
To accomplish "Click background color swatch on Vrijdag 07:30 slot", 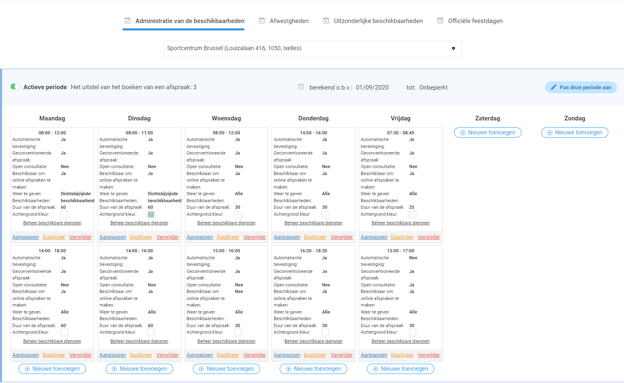I will [x=412, y=214].
